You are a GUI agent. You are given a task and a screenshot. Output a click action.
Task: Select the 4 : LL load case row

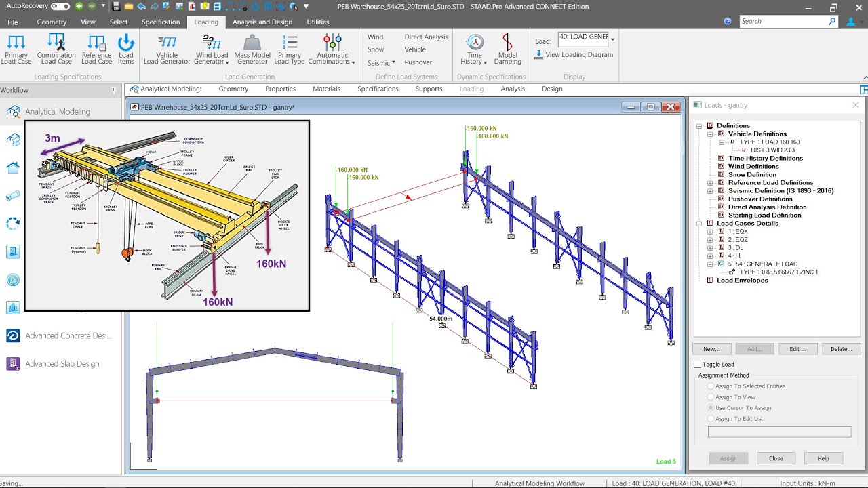click(x=734, y=256)
